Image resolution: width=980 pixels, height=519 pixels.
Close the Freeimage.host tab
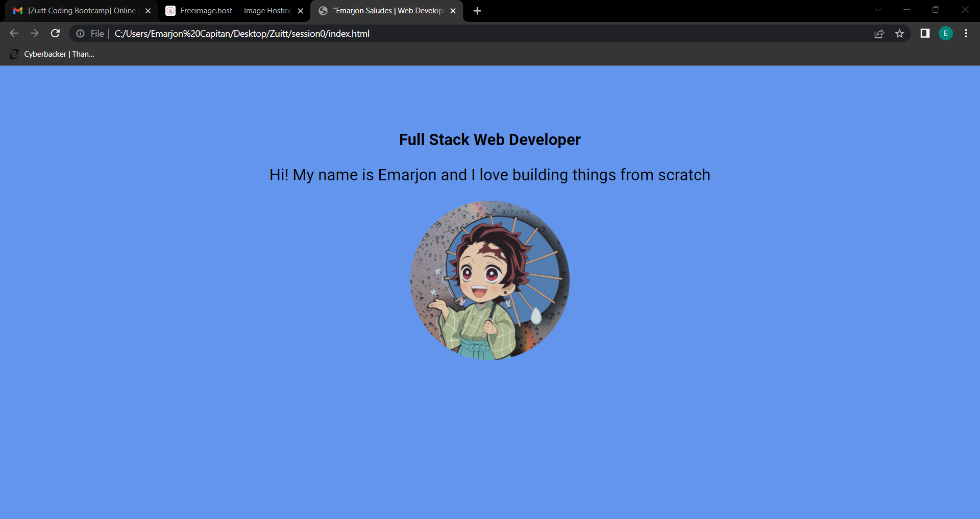click(301, 11)
